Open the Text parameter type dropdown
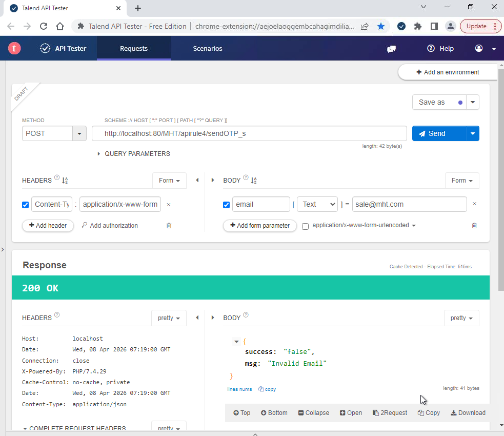The width and height of the screenshot is (504, 436). click(x=317, y=204)
